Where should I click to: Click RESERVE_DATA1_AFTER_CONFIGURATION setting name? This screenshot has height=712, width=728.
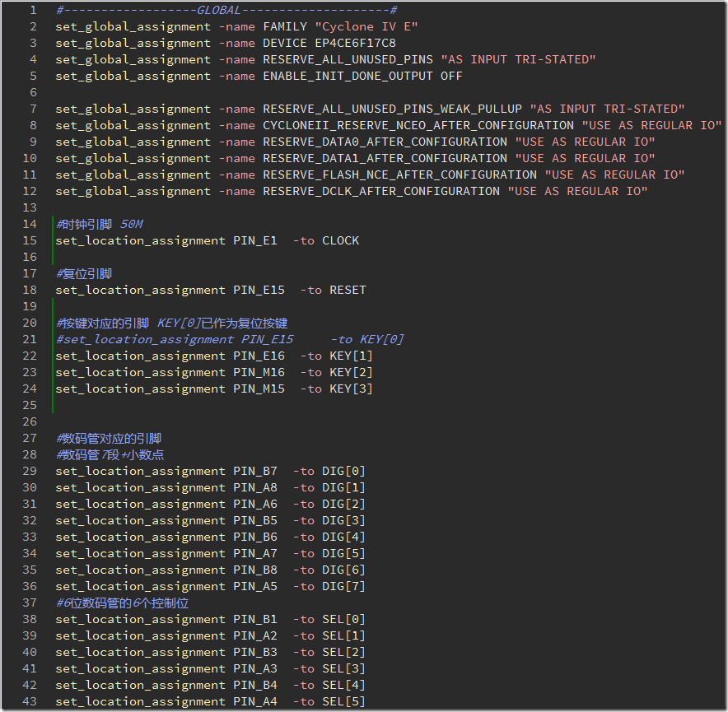[385, 159]
